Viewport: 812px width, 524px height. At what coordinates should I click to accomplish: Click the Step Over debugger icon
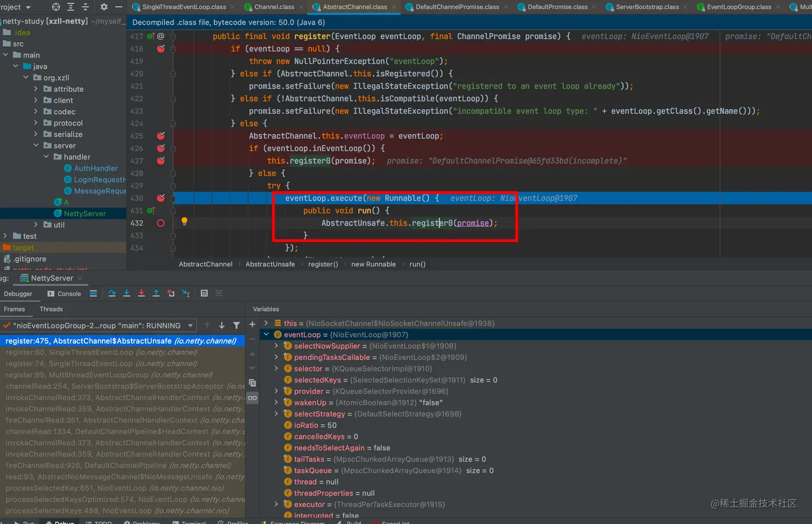tap(112, 293)
